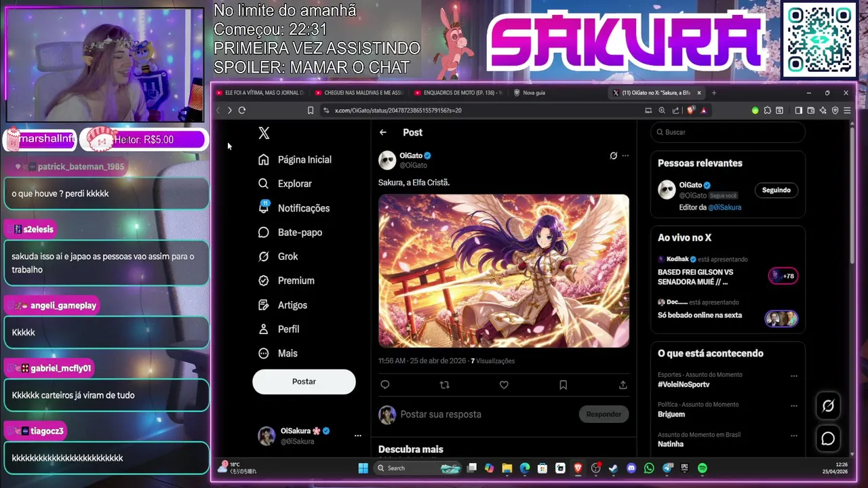Open the @0iSakura link in OiGato's bio
Viewport: 868px width, 488px height.
point(725,207)
